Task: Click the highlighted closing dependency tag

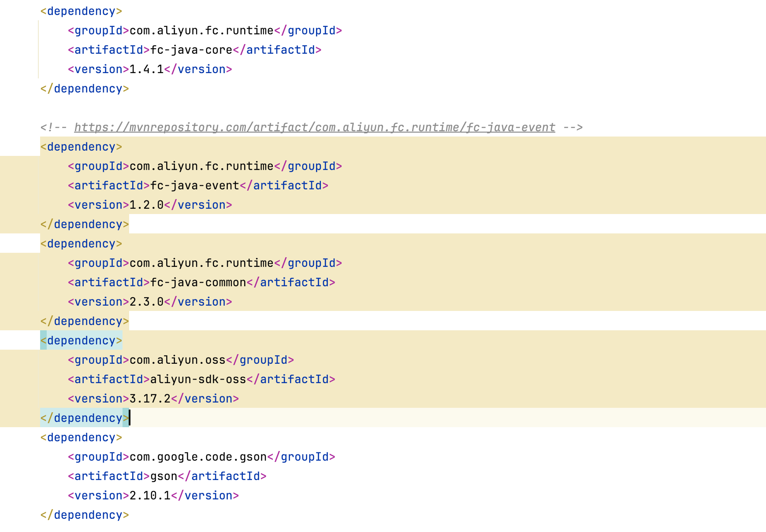Action: point(85,418)
